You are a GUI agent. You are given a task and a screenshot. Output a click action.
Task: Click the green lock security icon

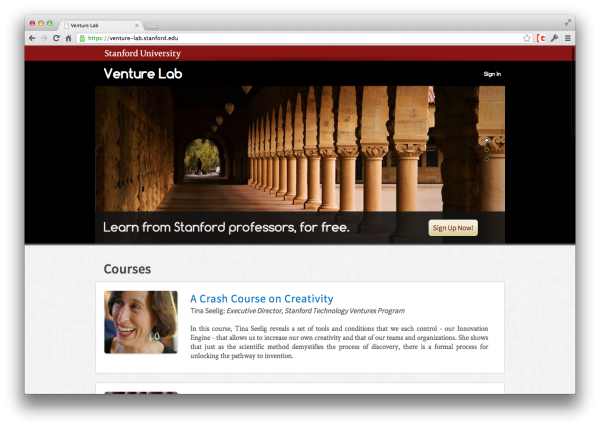82,38
